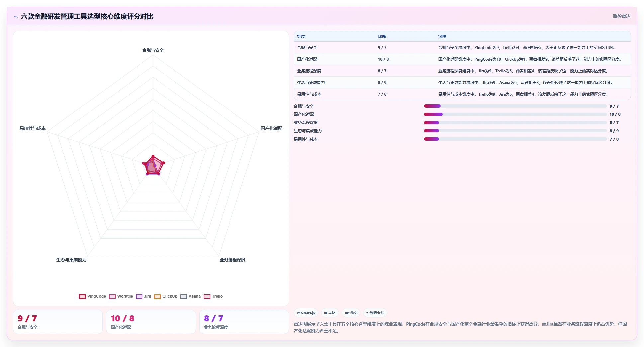The width and height of the screenshot is (644, 347).
Task: Click the 生态与集成能力 radar axis label
Action: 71,260
